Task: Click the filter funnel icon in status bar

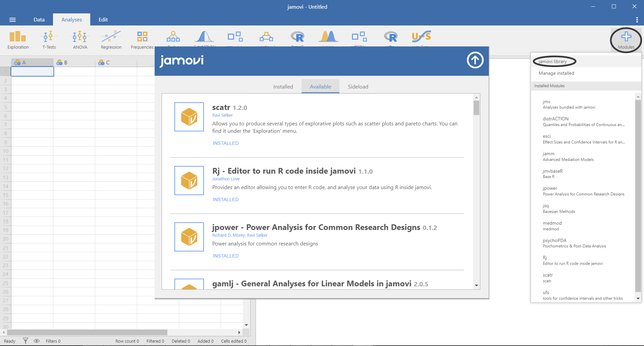Action: point(25,341)
